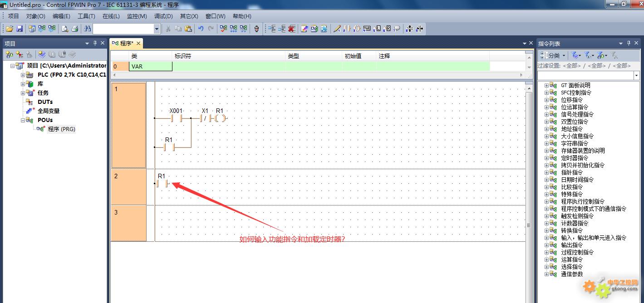The height and width of the screenshot is (303, 644).
Task: Click the Open project folder icon
Action: coord(9,29)
